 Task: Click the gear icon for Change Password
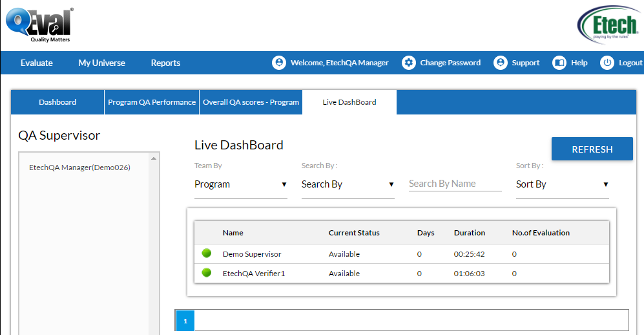click(409, 63)
